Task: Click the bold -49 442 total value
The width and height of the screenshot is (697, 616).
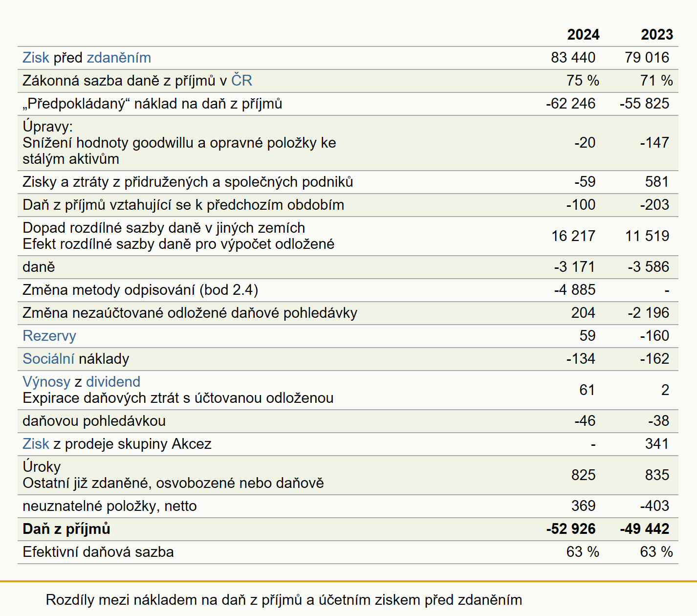Action: pyautogui.click(x=645, y=529)
